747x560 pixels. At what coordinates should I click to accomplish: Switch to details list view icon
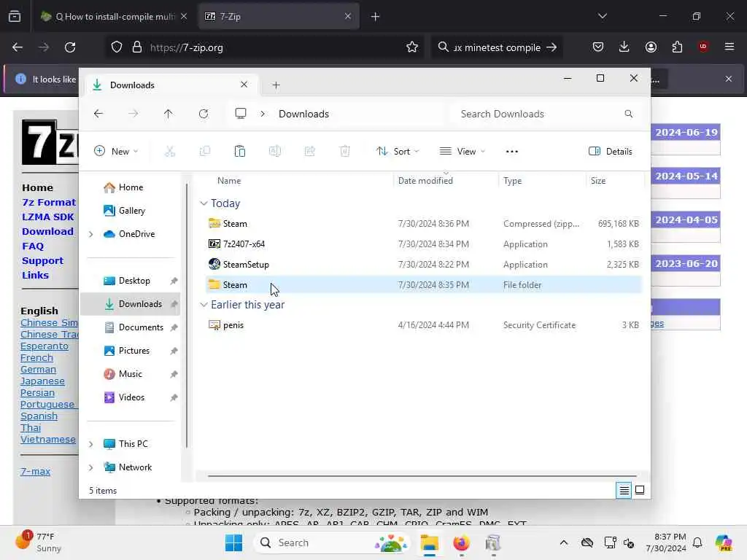(624, 490)
